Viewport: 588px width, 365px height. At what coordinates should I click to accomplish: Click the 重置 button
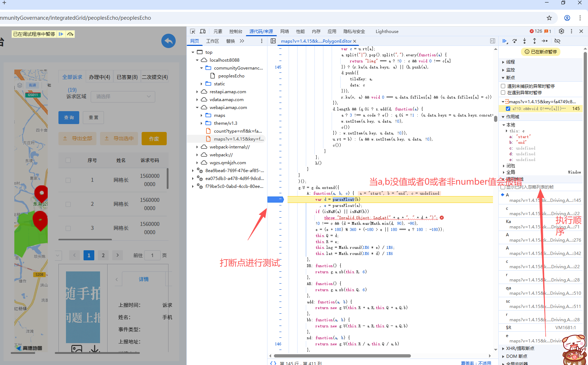point(94,118)
